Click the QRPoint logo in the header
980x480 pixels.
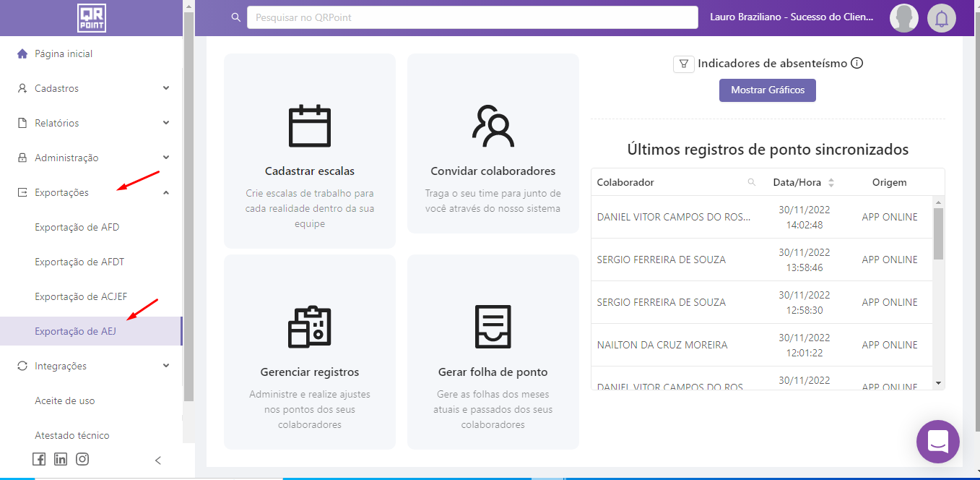92,18
